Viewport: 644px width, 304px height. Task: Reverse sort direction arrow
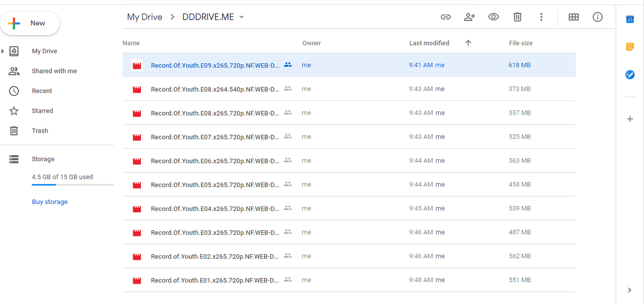click(x=468, y=43)
